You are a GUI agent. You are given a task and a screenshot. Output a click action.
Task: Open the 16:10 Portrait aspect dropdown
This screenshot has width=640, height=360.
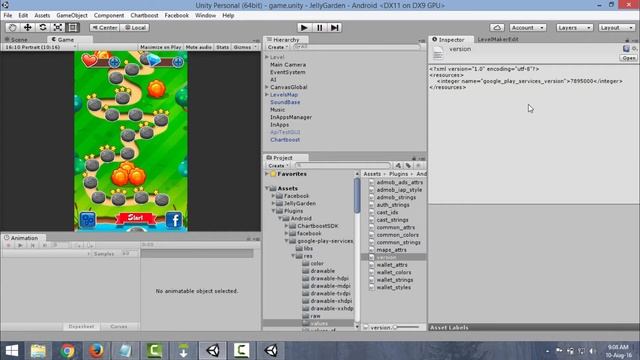tap(40, 47)
